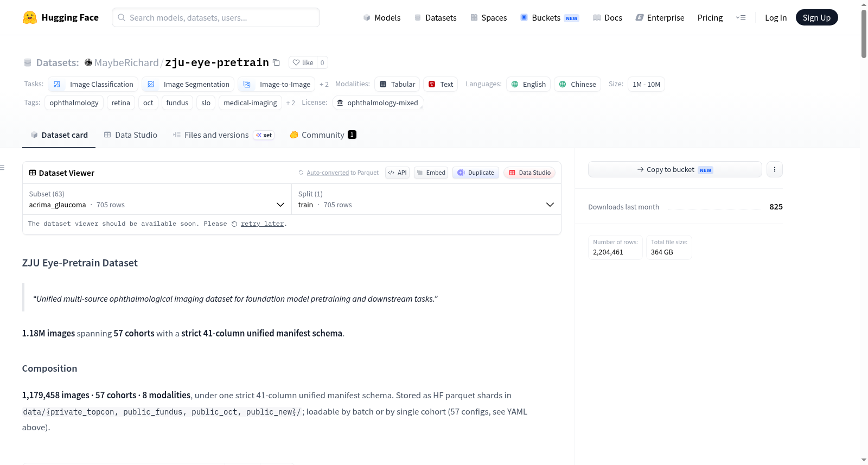Open the red Data Studio button

tap(529, 173)
